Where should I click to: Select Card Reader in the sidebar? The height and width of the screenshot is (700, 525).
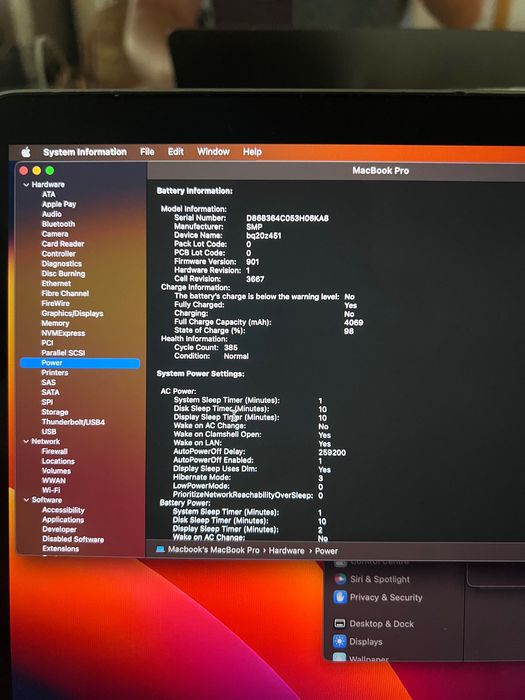pos(63,244)
